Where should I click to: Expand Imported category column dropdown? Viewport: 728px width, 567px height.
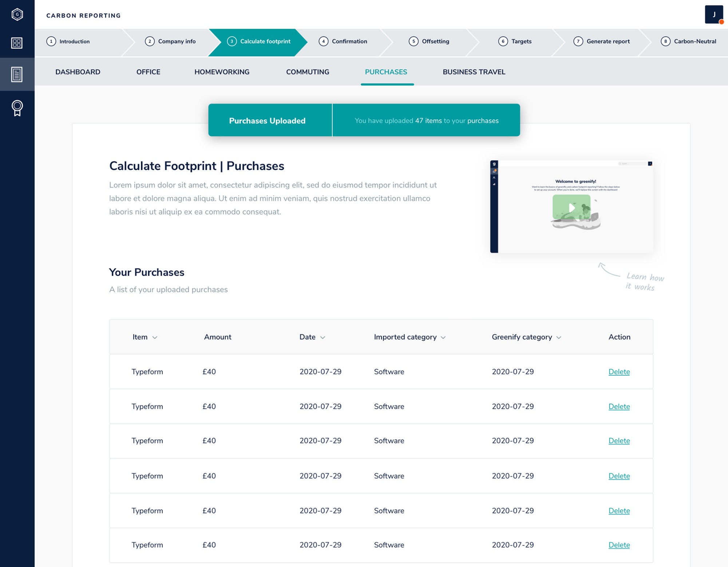coord(443,338)
